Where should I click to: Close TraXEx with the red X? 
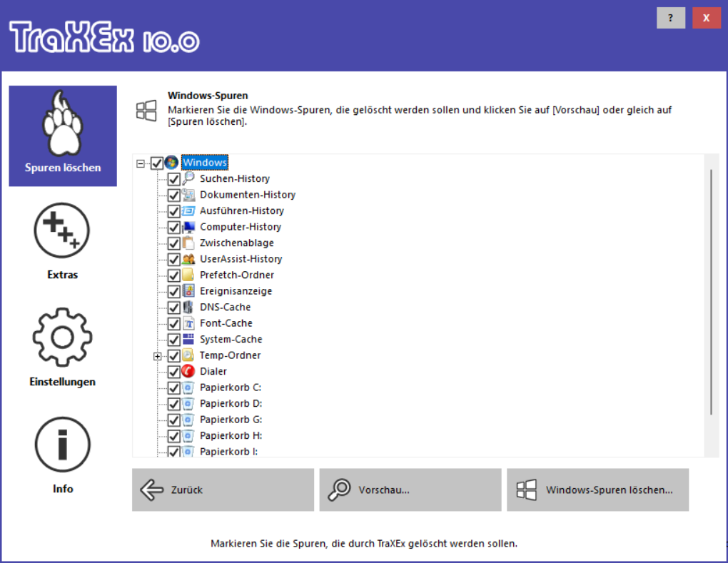[706, 18]
